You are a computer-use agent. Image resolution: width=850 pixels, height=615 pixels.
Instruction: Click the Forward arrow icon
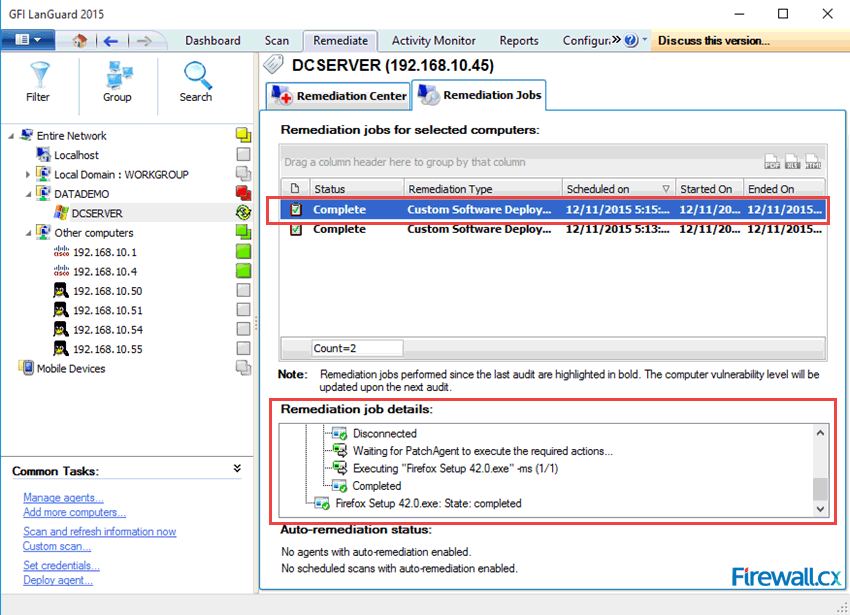pos(144,41)
